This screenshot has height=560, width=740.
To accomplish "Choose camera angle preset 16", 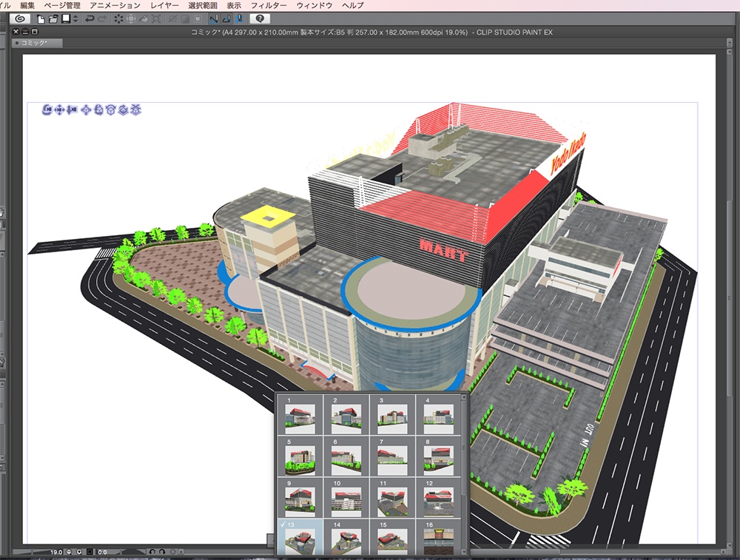I will (x=438, y=537).
